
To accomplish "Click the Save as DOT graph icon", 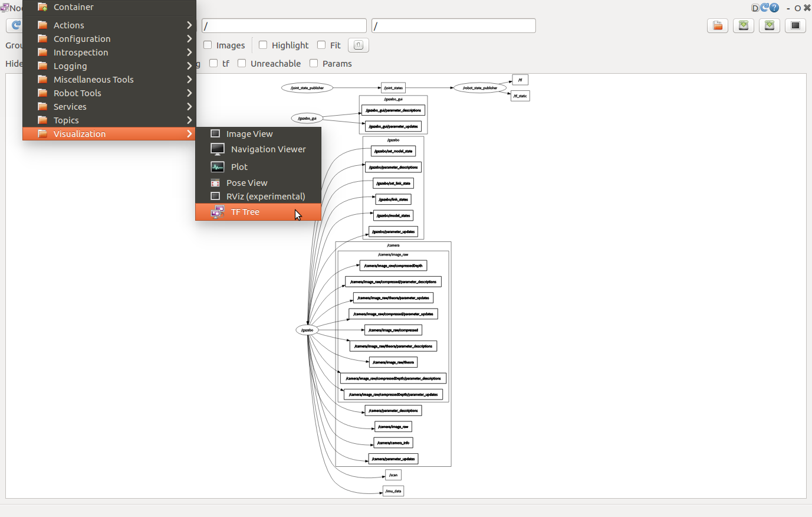I will pos(744,25).
